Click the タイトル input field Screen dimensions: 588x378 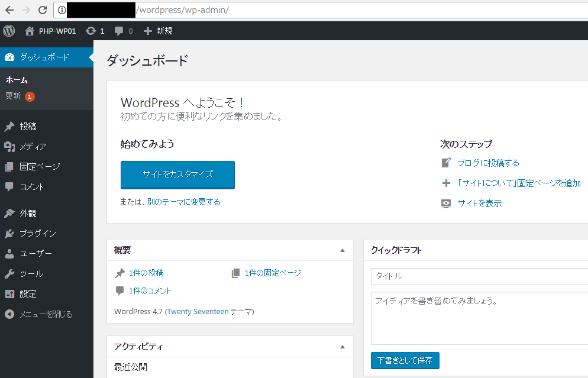click(479, 276)
